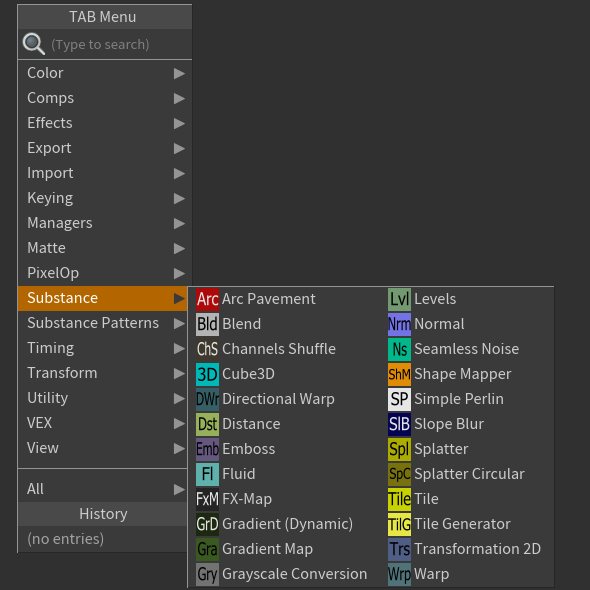Image resolution: width=590 pixels, height=590 pixels.
Task: Choose the Grayscale Conversion label
Action: click(295, 574)
